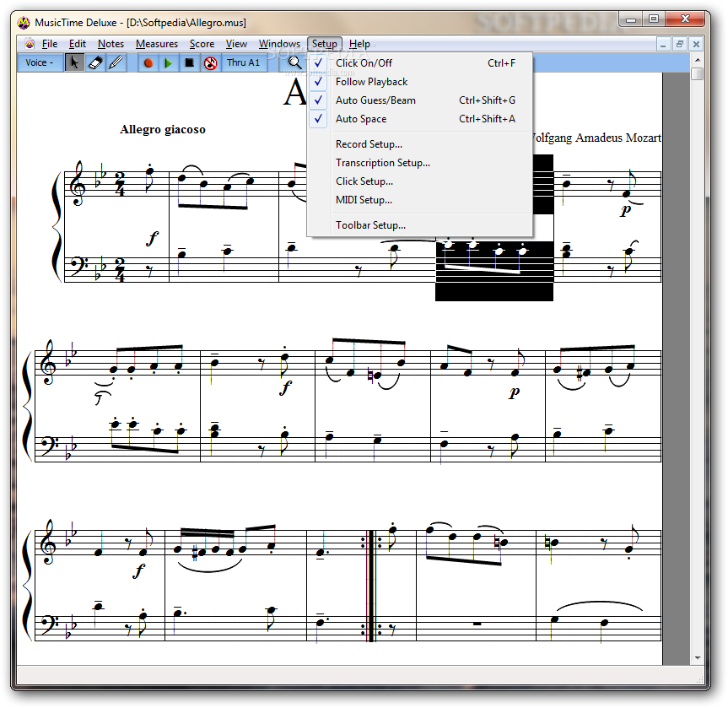
Task: Close the Setup menu via its title
Action: click(325, 44)
